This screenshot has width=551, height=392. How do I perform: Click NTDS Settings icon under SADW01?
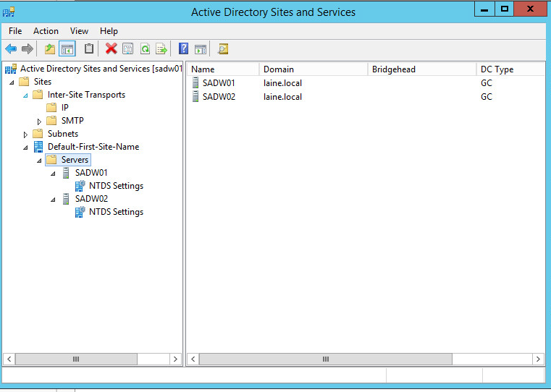click(x=80, y=186)
